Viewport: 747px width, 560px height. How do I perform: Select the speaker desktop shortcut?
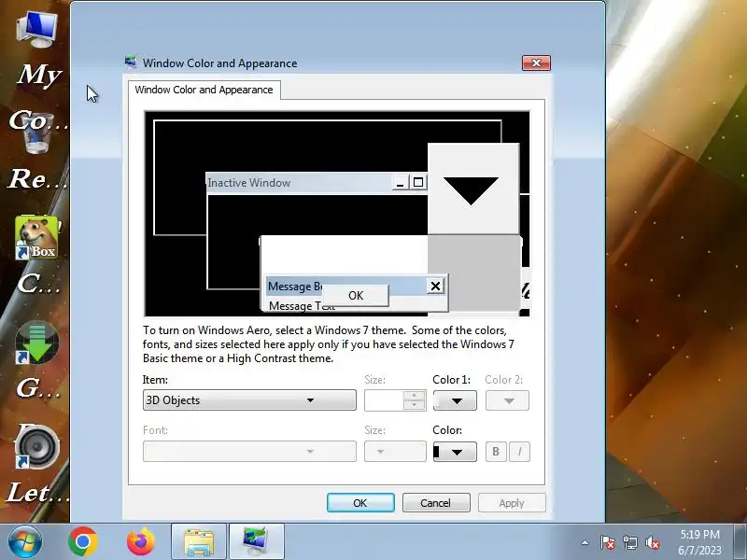(37, 447)
